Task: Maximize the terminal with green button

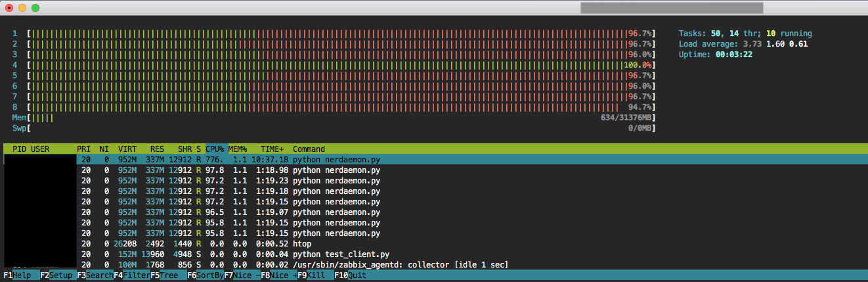Action: point(35,8)
